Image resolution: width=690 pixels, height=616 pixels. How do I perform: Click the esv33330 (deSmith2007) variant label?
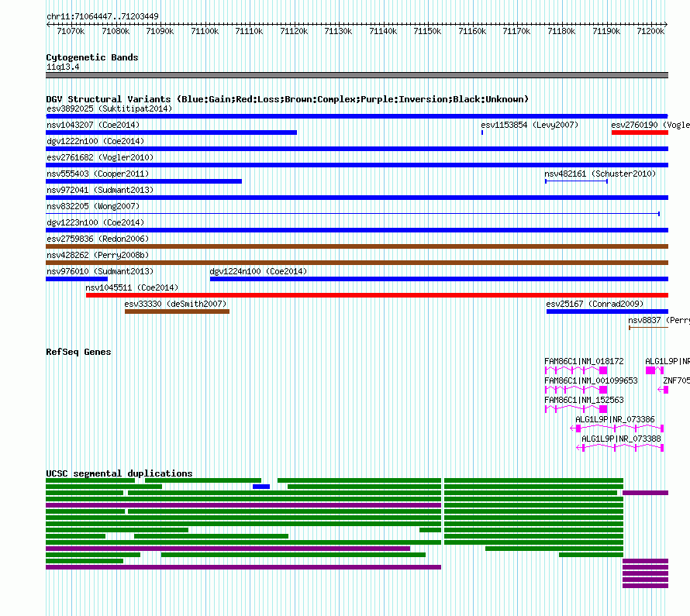pos(175,304)
